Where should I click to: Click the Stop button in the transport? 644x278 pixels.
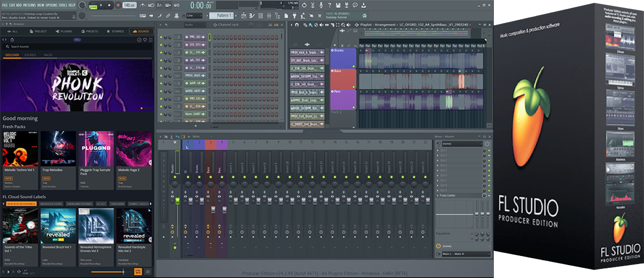pyautogui.click(x=109, y=5)
